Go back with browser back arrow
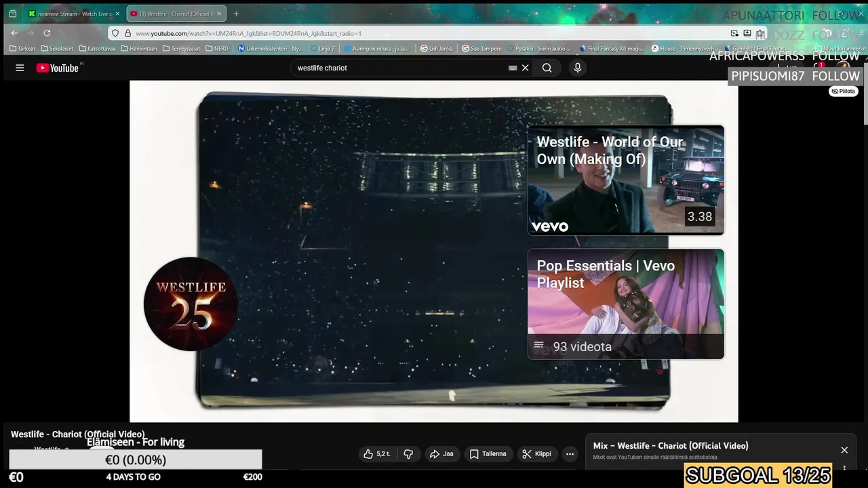Screen dimensions: 868x488 coord(14,33)
